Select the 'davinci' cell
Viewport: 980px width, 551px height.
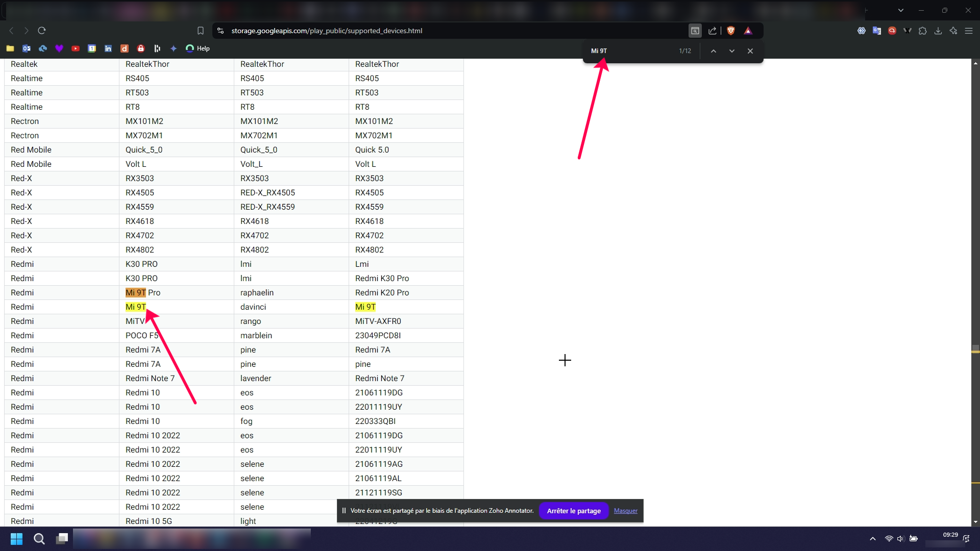click(291, 307)
